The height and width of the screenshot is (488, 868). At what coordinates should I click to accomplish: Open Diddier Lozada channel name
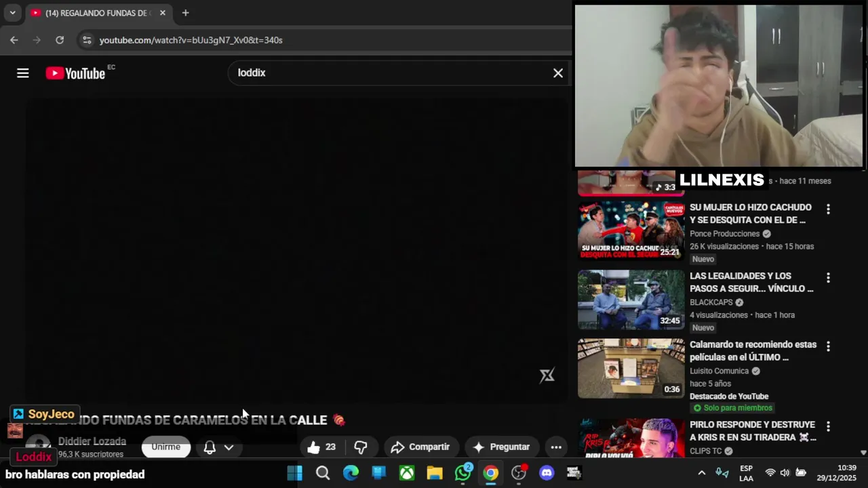pos(92,441)
